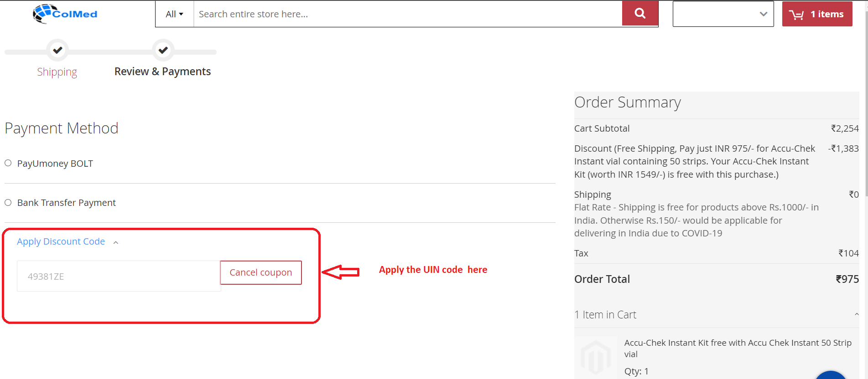
Task: Select Bank Transfer Payment option
Action: (x=8, y=203)
